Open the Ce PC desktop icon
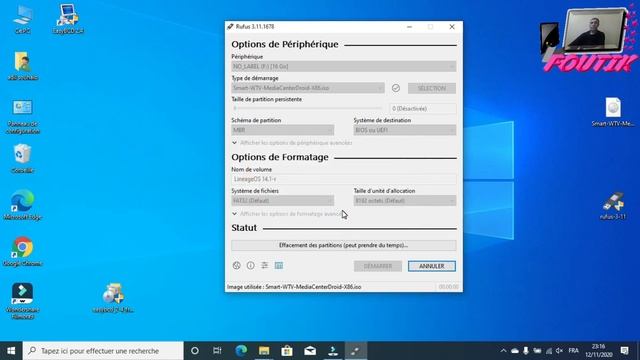 [22, 20]
